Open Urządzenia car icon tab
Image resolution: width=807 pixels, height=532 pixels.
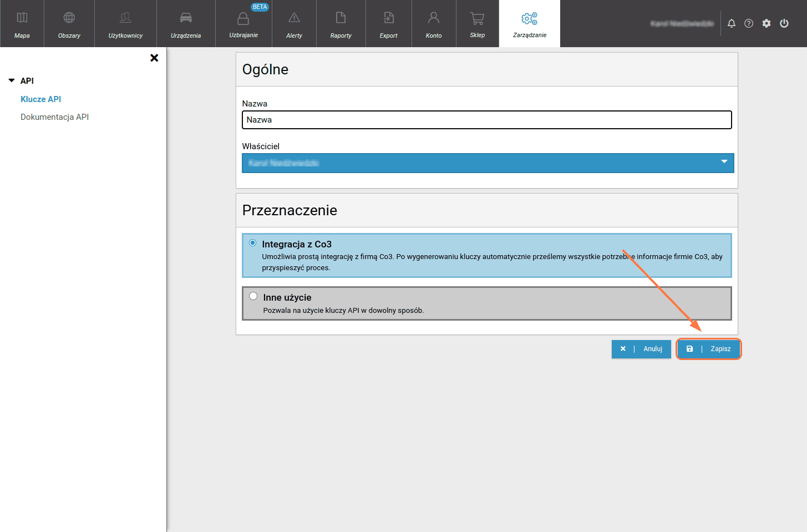186,24
